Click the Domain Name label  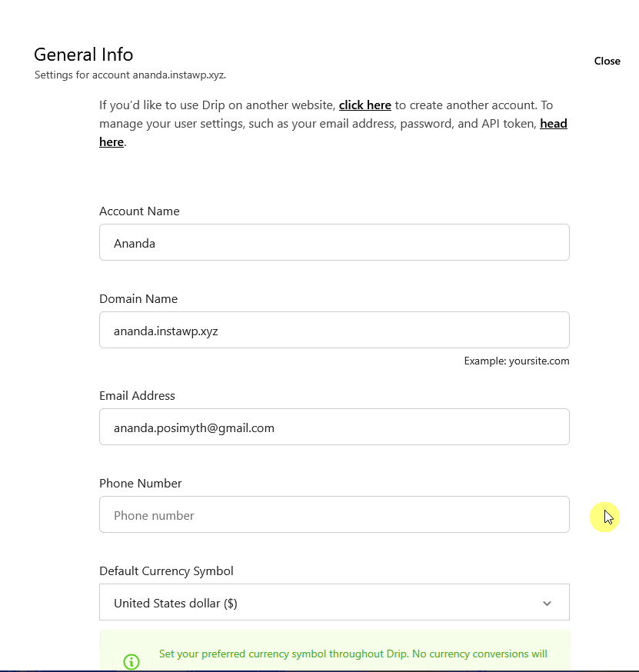138,299
